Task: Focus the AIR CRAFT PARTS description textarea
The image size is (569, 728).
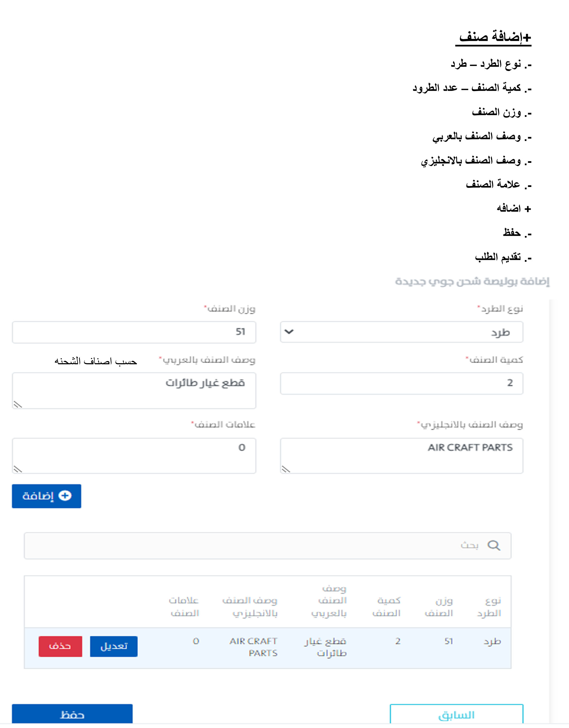Action: pos(401,455)
